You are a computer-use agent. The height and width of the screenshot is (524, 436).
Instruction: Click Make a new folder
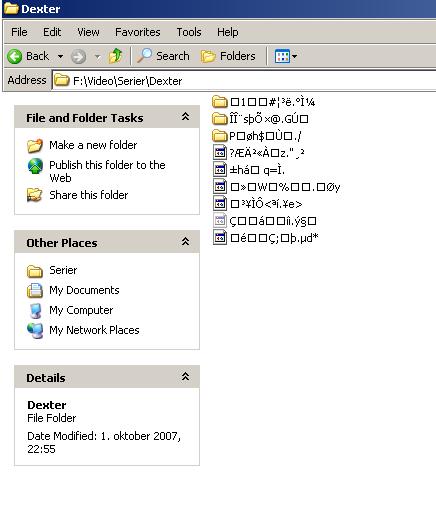pyautogui.click(x=93, y=145)
